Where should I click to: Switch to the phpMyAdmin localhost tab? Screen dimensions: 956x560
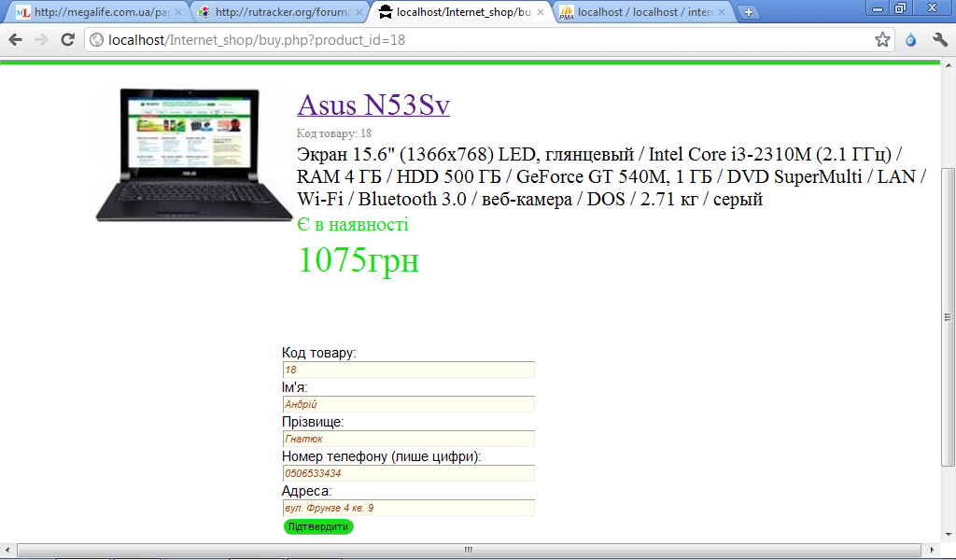click(644, 11)
